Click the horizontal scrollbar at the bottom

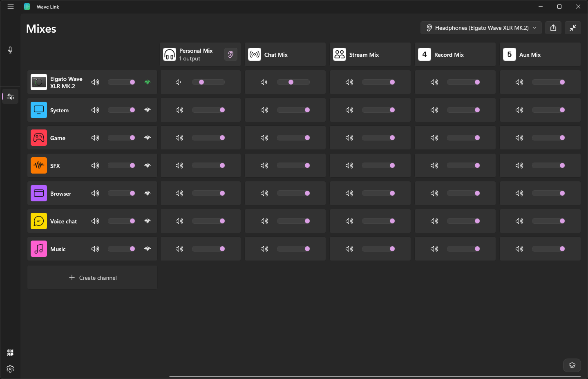pyautogui.click(x=375, y=377)
